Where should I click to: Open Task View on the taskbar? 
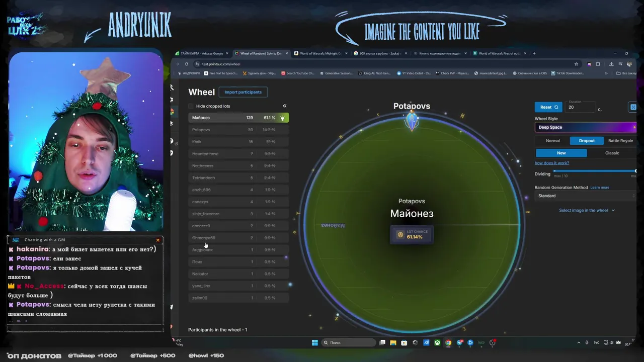coord(382,342)
